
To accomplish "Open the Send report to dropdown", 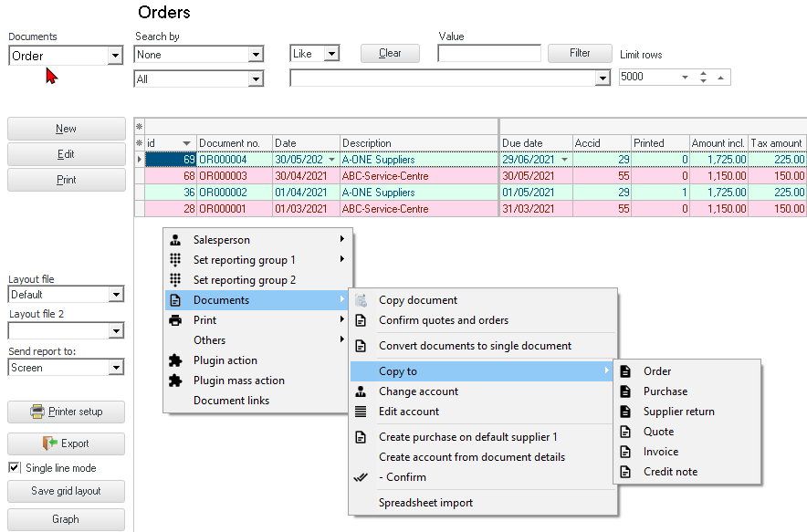I will click(x=115, y=368).
